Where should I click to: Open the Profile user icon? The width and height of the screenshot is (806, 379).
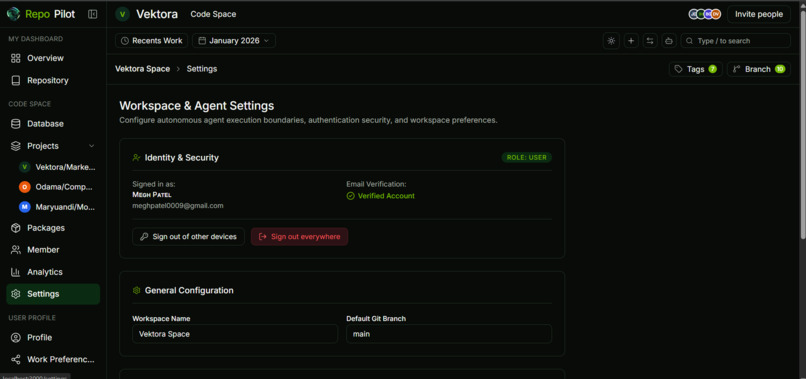(x=16, y=338)
